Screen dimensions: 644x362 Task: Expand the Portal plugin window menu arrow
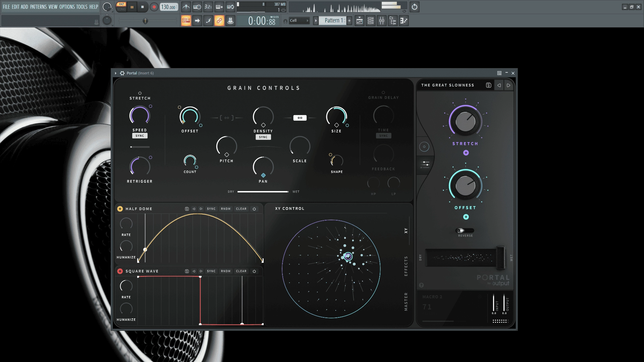point(116,73)
